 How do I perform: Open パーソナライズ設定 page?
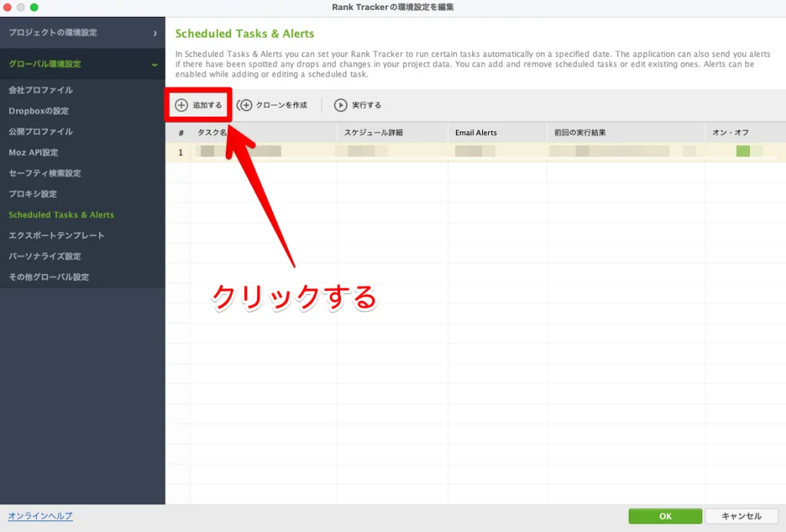45,256
